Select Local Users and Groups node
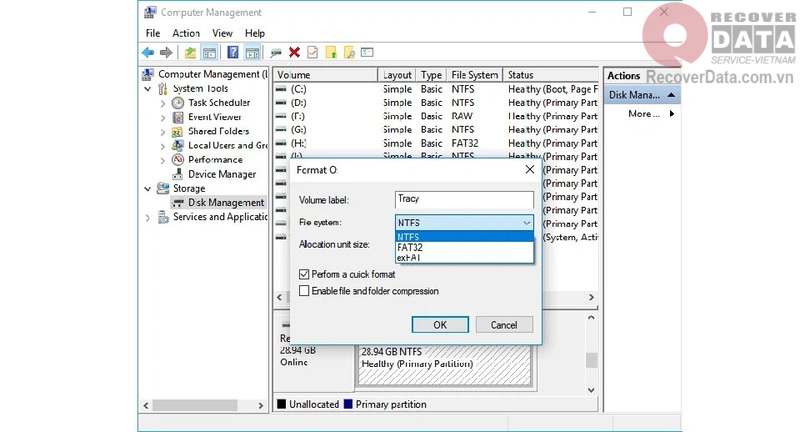 click(x=228, y=145)
